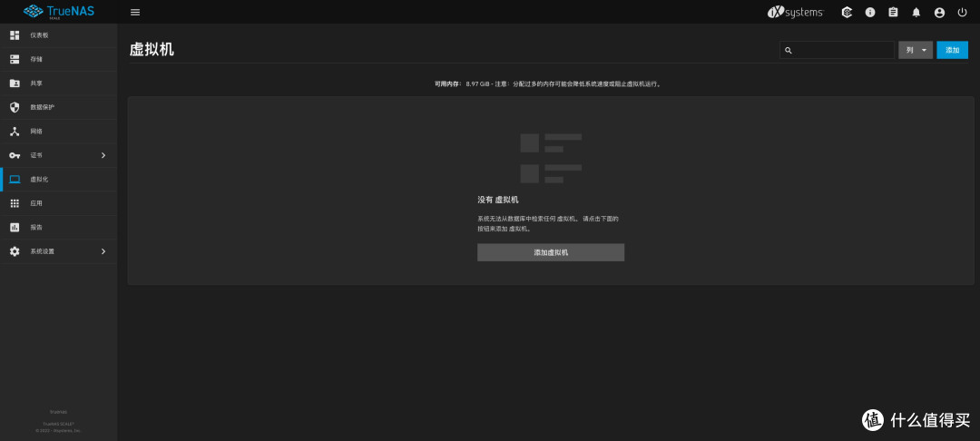Open the bell alerts icon
Screen dimensions: 980x441
click(916, 12)
